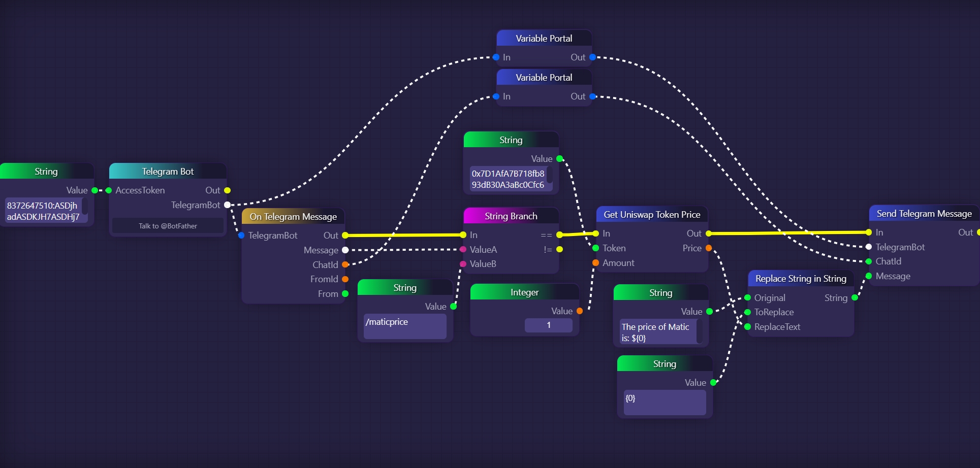Image resolution: width=980 pixels, height=468 pixels.
Task: Click the /maticprice text field
Action: (x=404, y=326)
